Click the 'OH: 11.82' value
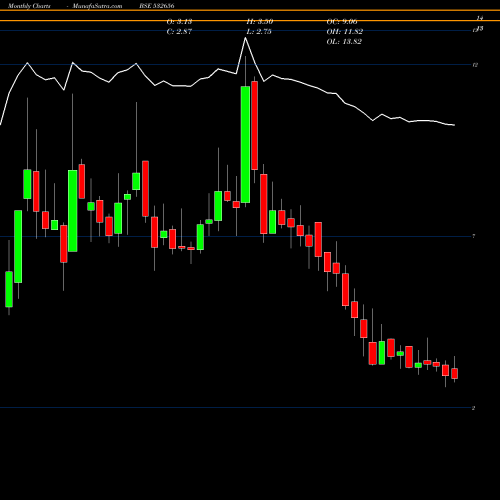The height and width of the screenshot is (500, 500). tap(345, 32)
